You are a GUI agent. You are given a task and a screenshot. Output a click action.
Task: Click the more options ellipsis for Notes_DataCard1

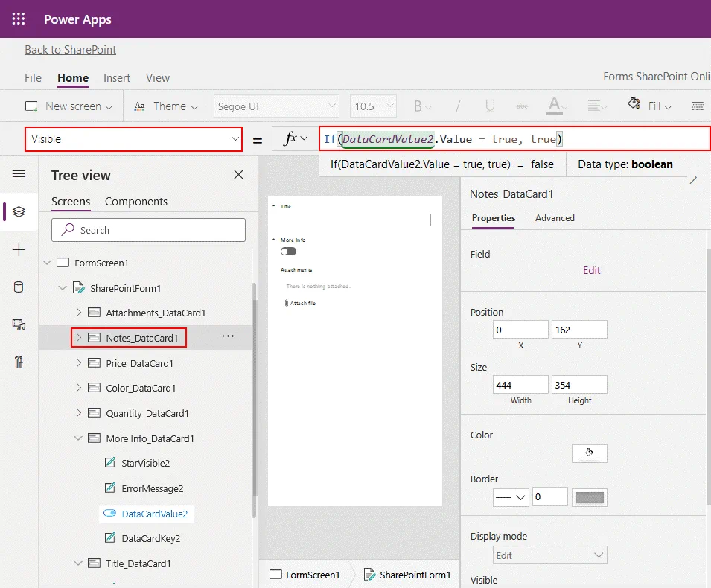[228, 337]
